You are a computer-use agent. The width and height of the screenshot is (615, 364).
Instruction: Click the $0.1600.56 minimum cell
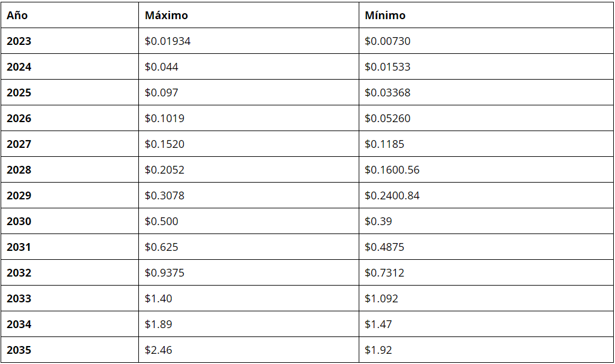coord(392,170)
